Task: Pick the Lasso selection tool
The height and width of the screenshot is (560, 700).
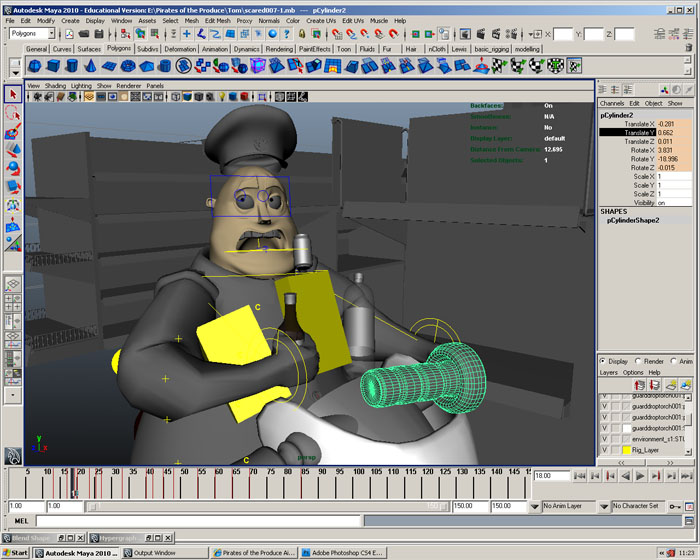Action: click(13, 113)
